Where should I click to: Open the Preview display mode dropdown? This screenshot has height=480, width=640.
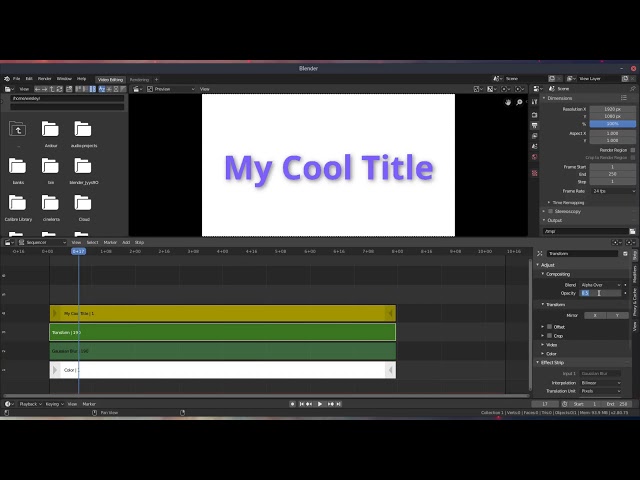pos(171,89)
